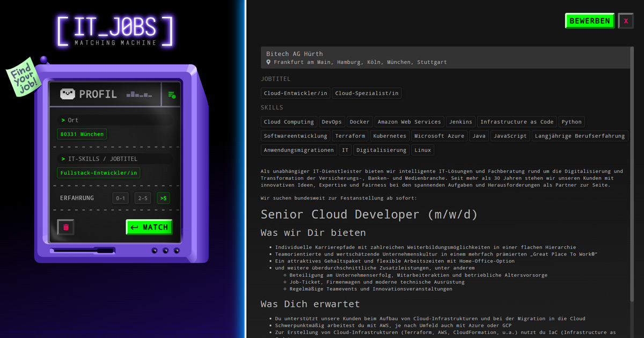Viewport: 644px width, 338px height.
Task: Click the location pin icon beside Frankfurt am Main
Action: point(269,62)
